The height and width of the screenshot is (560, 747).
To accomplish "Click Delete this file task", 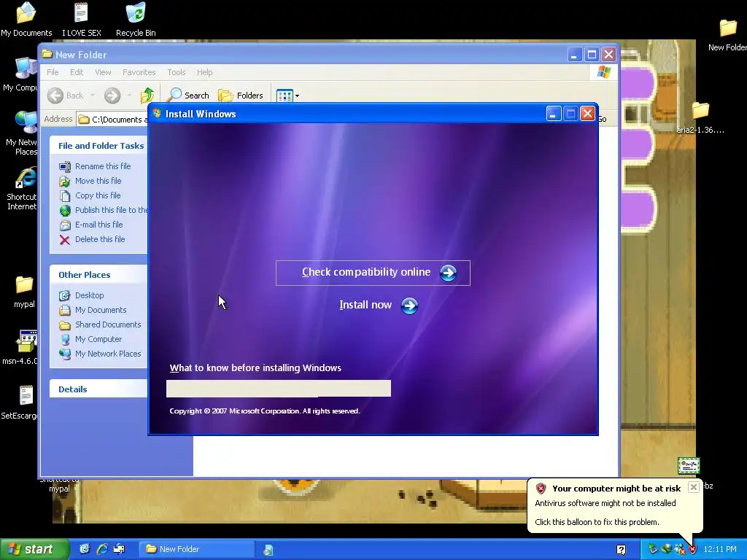I will click(x=100, y=239).
